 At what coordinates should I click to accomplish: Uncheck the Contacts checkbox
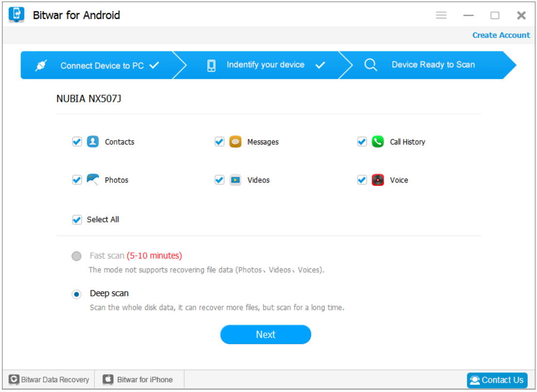coord(77,142)
